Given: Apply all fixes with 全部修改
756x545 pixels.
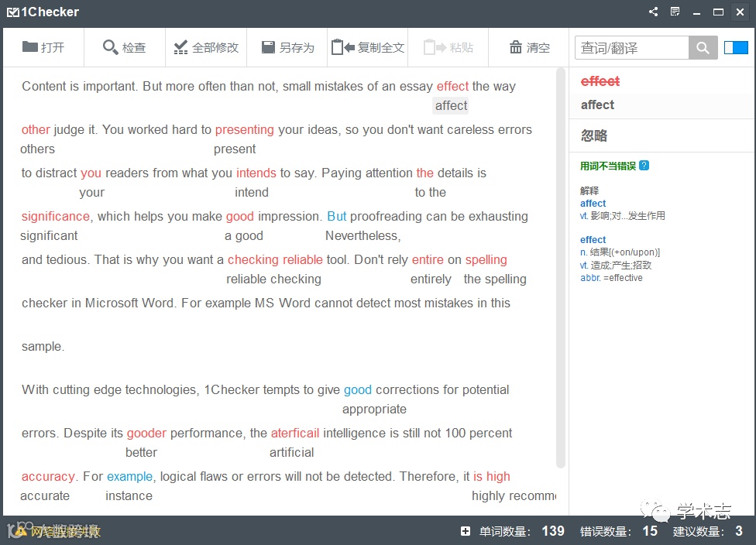Looking at the screenshot, I should 206,47.
